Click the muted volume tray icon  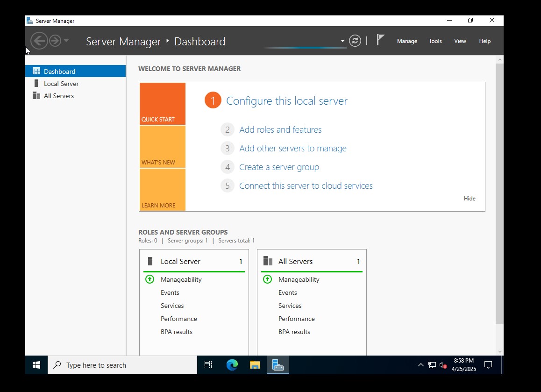443,365
